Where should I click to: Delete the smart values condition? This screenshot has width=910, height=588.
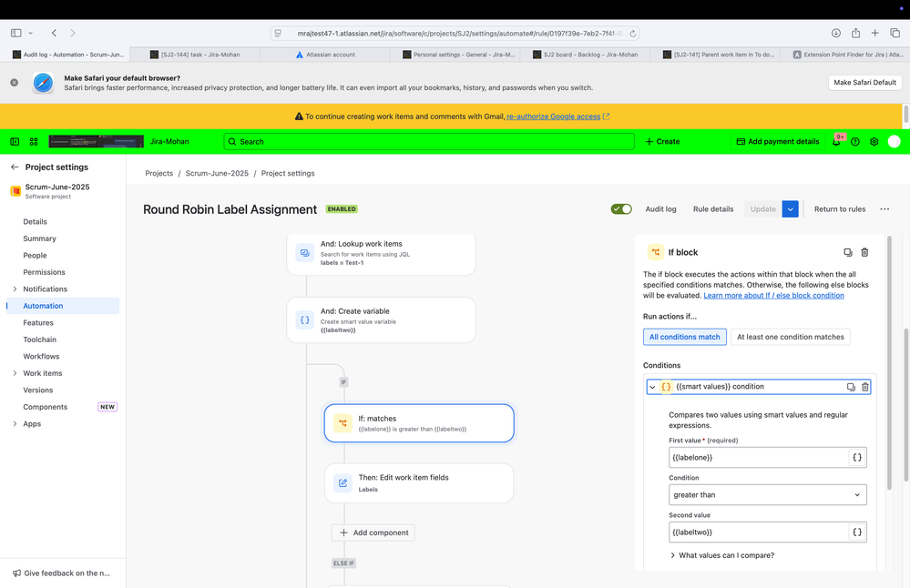coord(864,387)
